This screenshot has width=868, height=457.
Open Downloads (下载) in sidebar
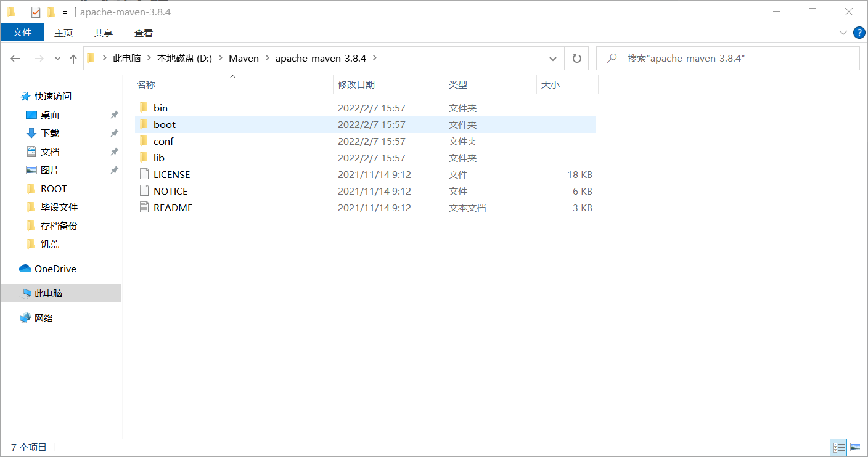pos(49,133)
